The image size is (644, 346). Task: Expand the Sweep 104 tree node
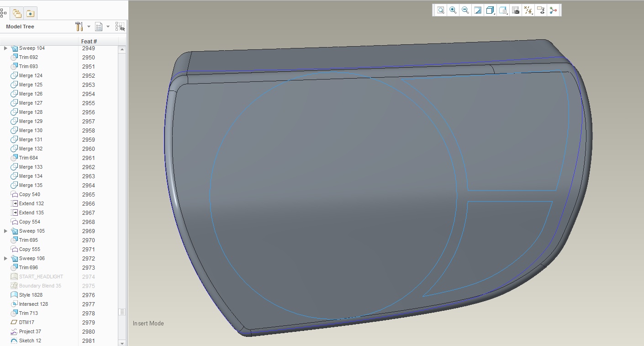click(5, 48)
